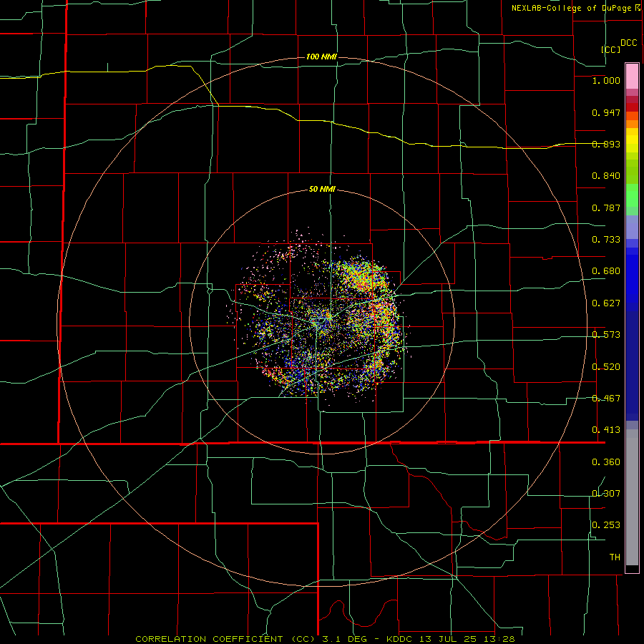This screenshot has width=644, height=644.
Task: Click the TH threshold label on scale
Action: 615,557
